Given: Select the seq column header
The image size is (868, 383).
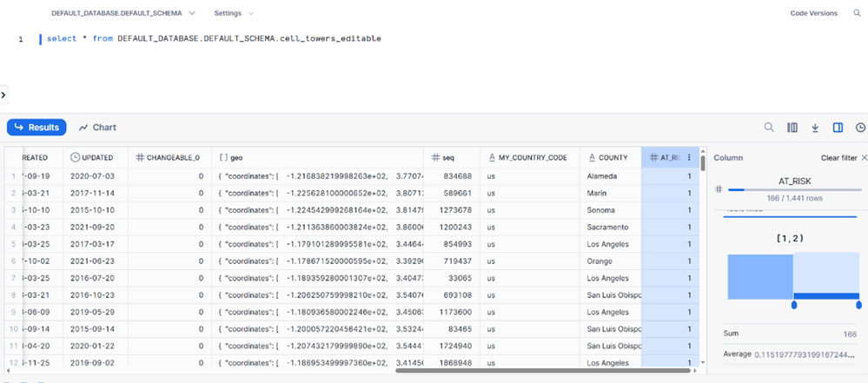Looking at the screenshot, I should 452,157.
